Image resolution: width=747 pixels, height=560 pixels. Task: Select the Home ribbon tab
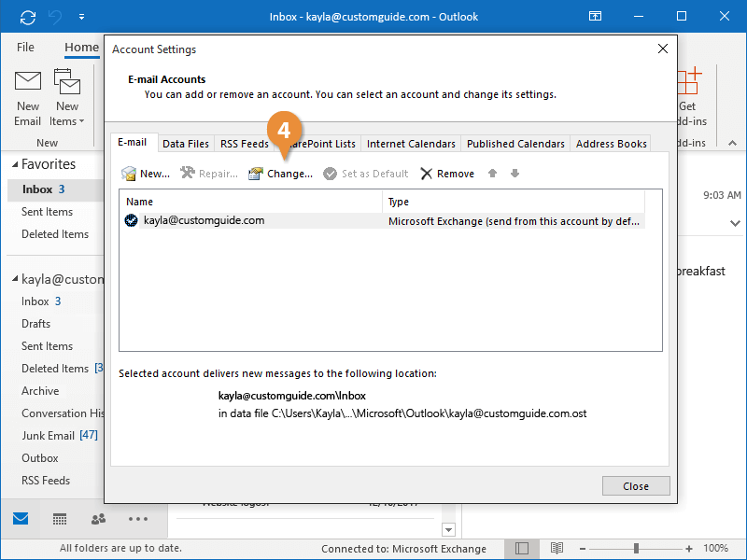[x=81, y=48]
